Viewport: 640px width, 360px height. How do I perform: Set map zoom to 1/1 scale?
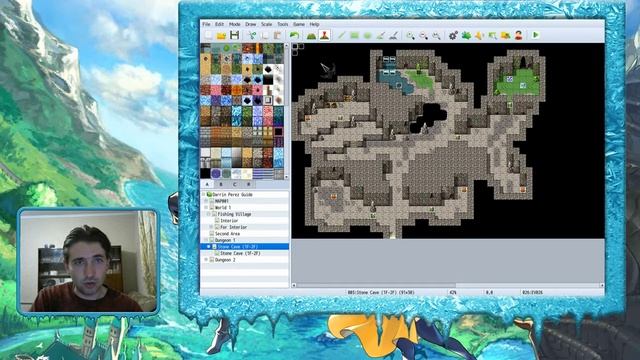coord(411,36)
